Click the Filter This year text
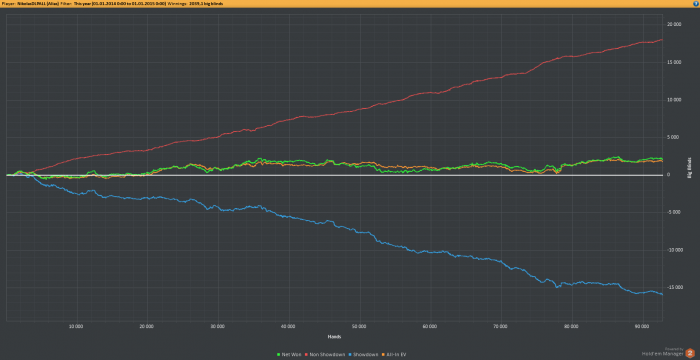 click(113, 4)
